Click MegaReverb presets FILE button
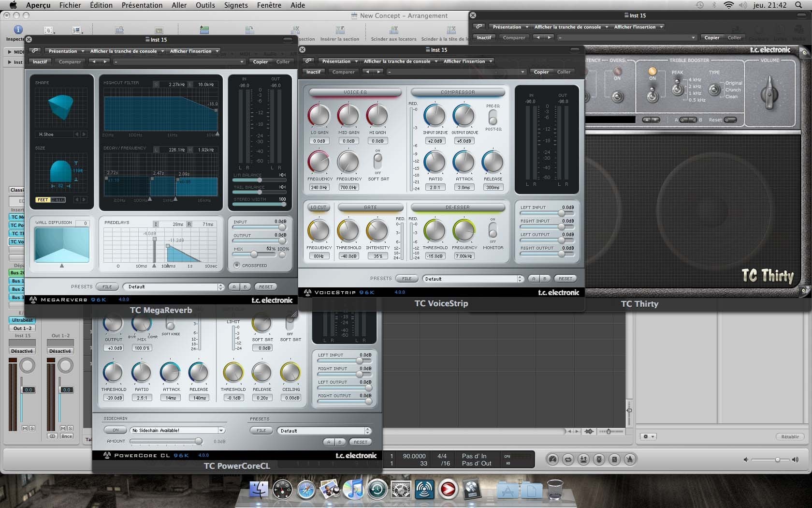This screenshot has height=508, width=812. pos(107,286)
